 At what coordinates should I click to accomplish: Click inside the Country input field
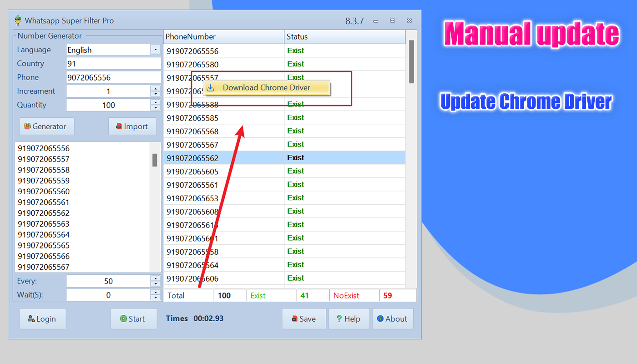[x=113, y=63]
